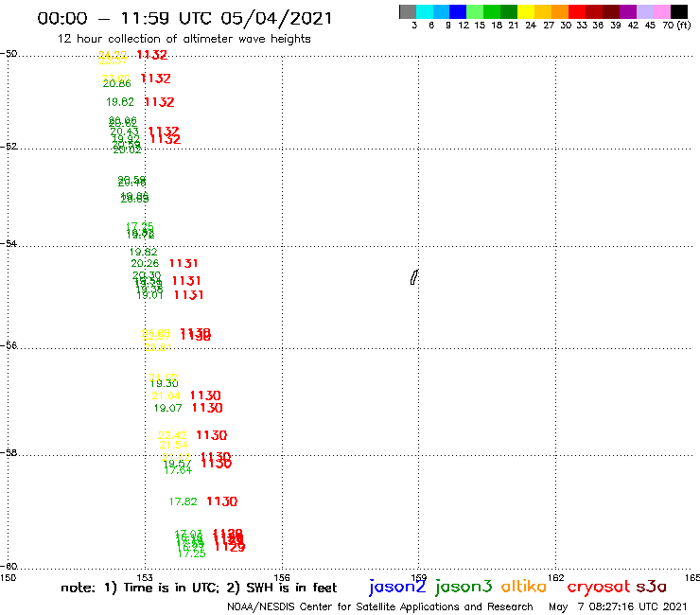Click the title '00:00 – 11:59 UTC 05/04/2021'
The width and height of the screenshot is (700, 615).
click(184, 18)
